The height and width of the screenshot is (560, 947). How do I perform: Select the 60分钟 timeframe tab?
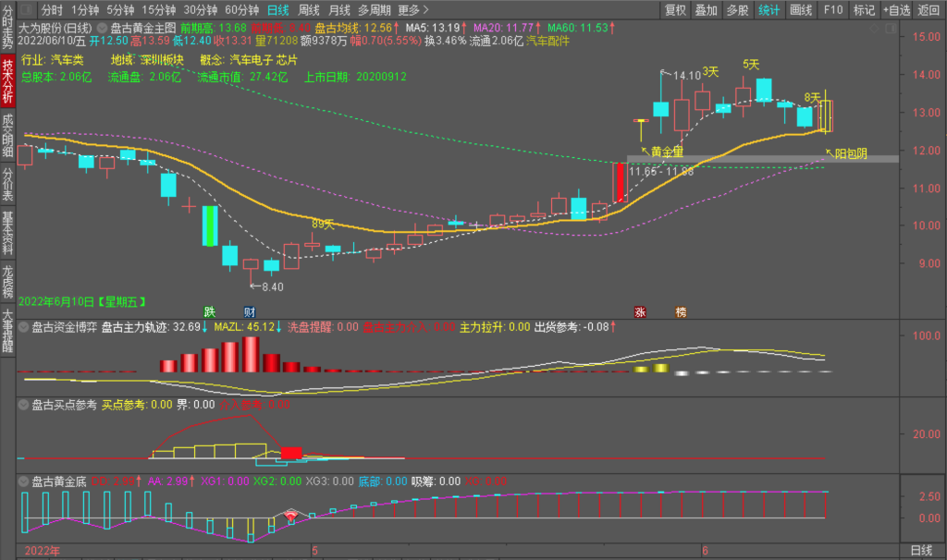[x=241, y=10]
